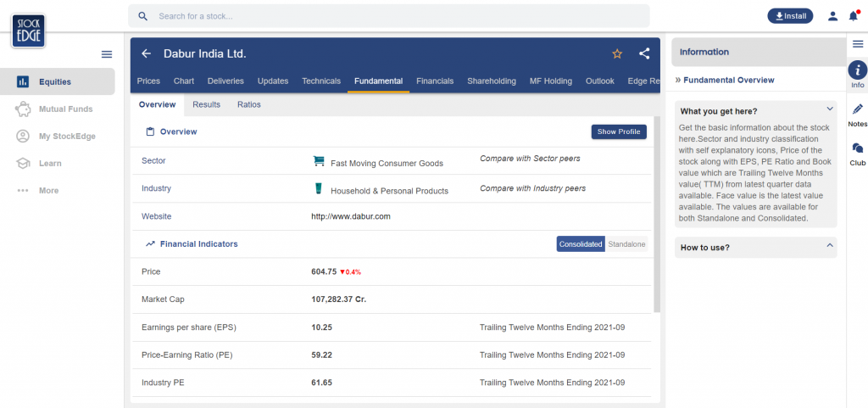Select the Fundamental tab
The image size is (868, 408).
(379, 81)
